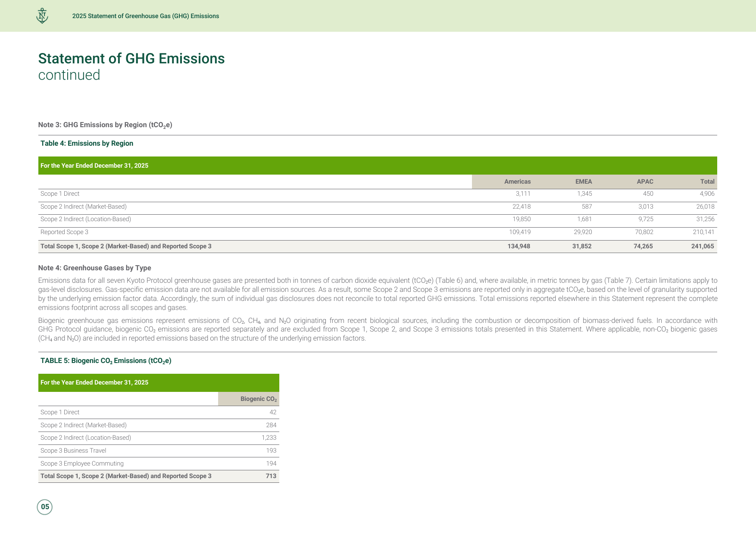Click the anchor logo icon in header
Screen dimensions: 756x535
point(42,16)
